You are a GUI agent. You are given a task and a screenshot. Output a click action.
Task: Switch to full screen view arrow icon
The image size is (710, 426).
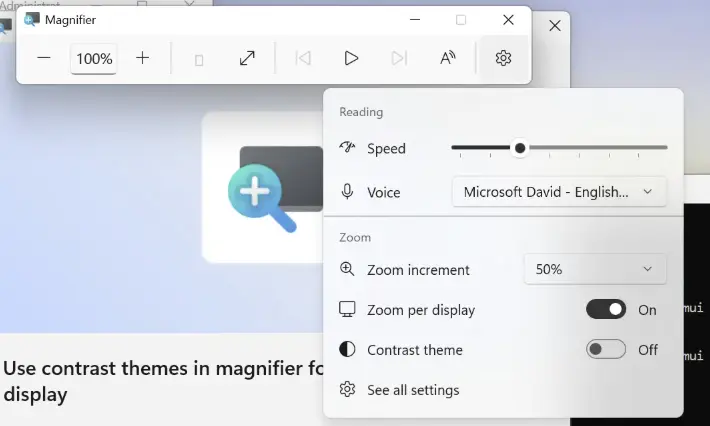[x=247, y=58]
